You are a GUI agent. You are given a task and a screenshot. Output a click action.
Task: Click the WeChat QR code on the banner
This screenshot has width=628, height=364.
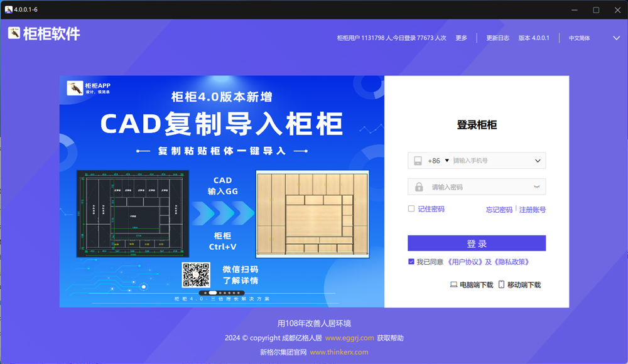pyautogui.click(x=196, y=275)
